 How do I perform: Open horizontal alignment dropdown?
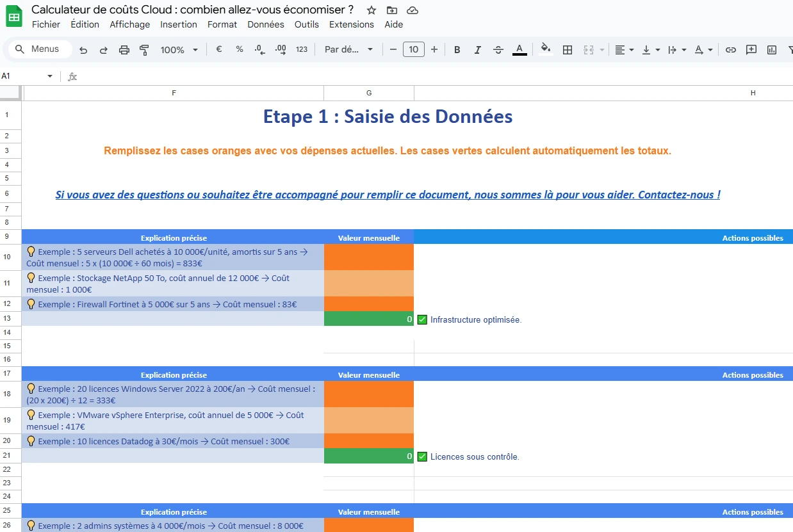(624, 50)
